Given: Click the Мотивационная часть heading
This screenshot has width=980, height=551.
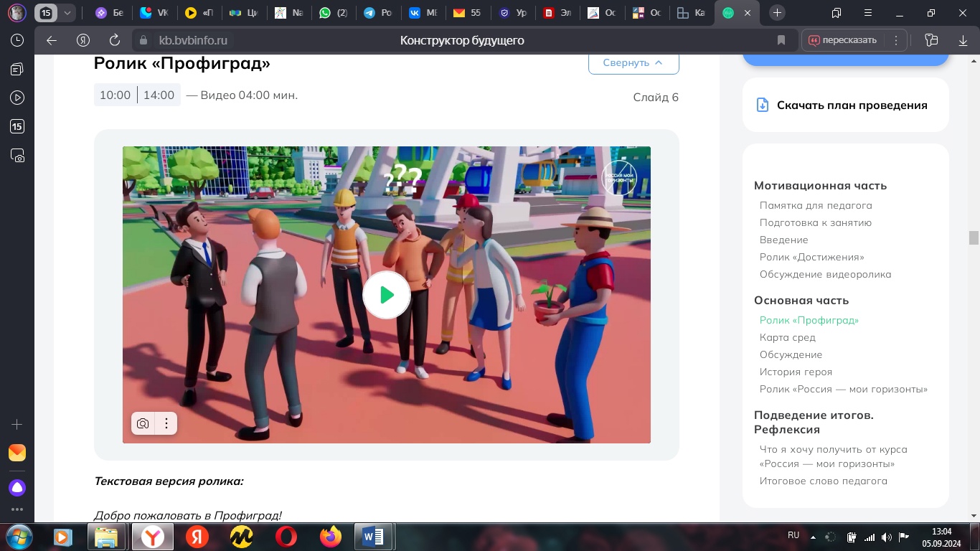Looking at the screenshot, I should (820, 185).
